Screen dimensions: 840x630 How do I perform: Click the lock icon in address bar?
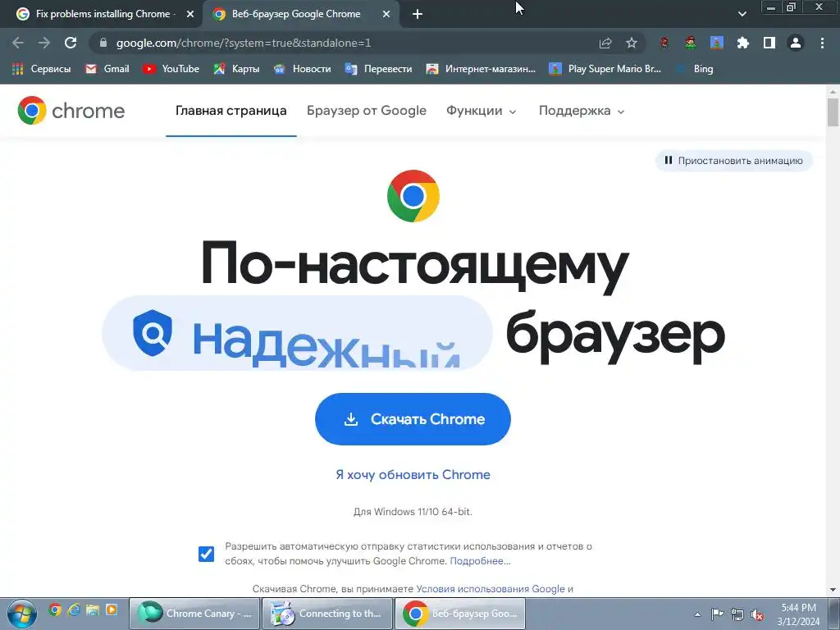point(103,43)
